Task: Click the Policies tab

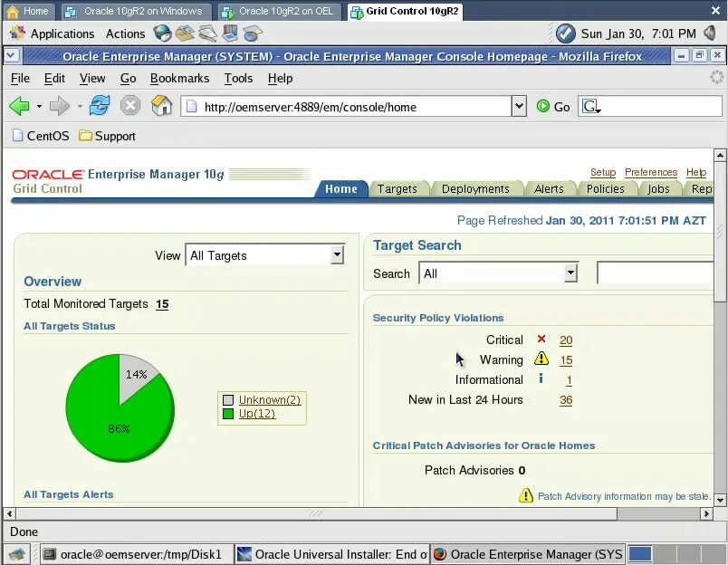Action: pos(606,189)
